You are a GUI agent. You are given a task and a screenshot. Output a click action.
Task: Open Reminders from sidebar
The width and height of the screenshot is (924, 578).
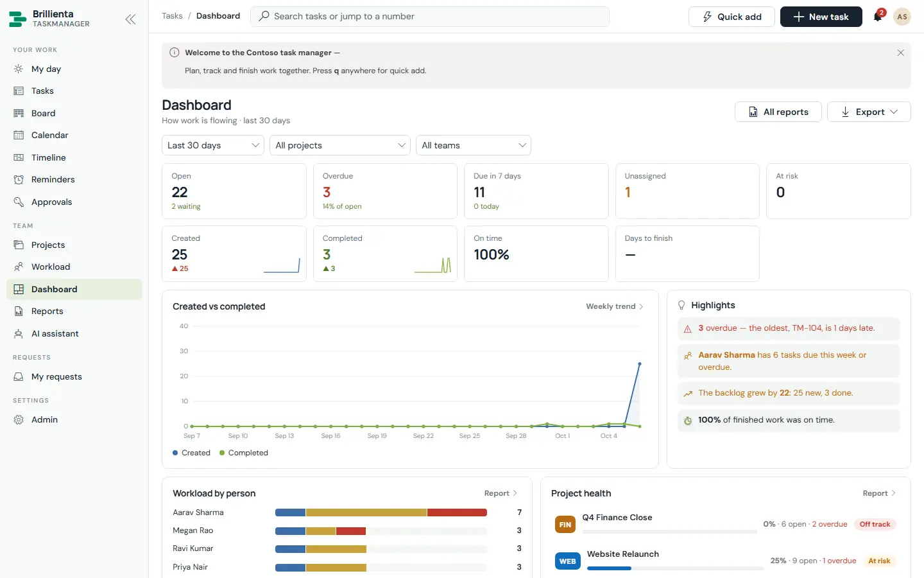point(74,180)
